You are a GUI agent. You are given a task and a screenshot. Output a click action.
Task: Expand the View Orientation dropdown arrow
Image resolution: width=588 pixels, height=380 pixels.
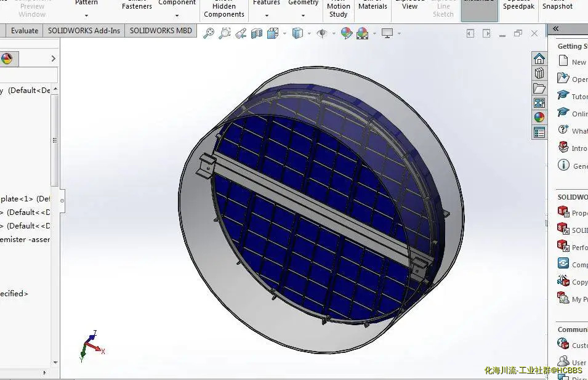click(284, 33)
